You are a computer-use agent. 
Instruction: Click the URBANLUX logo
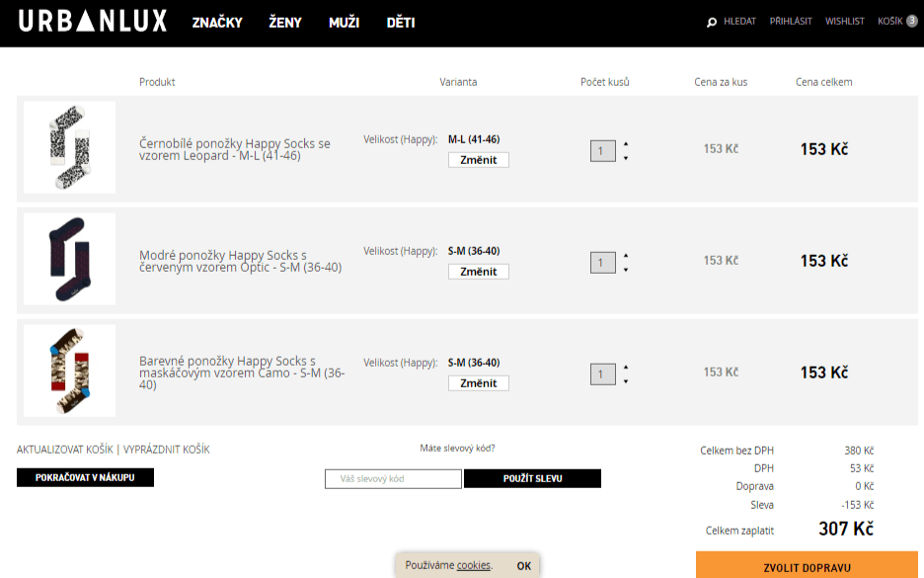(x=93, y=21)
